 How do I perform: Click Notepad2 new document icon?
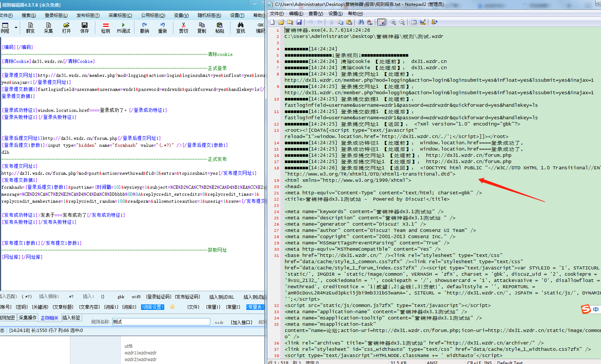point(273,22)
